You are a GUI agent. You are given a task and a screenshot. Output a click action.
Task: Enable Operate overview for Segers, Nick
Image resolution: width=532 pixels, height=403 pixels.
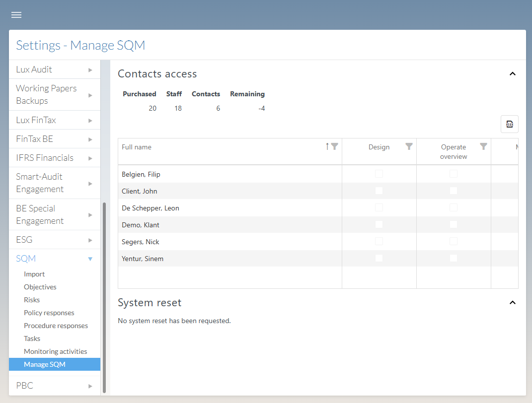pos(454,241)
